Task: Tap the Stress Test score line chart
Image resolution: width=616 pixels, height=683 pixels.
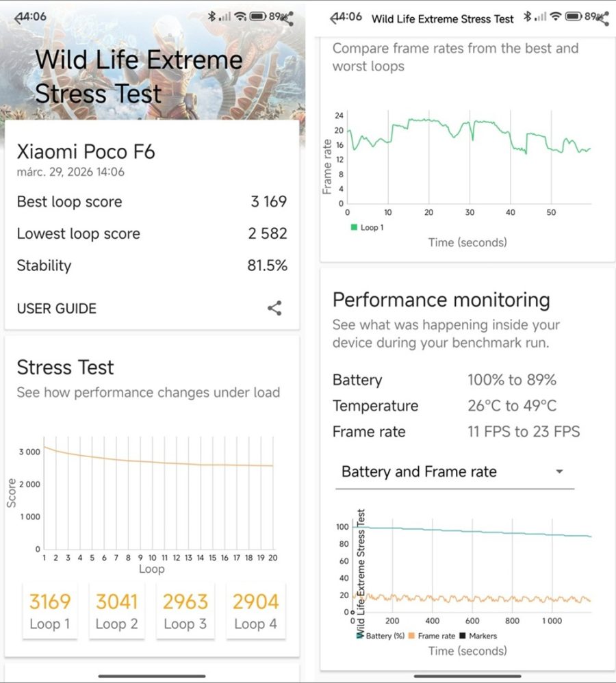Action: pyautogui.click(x=159, y=493)
